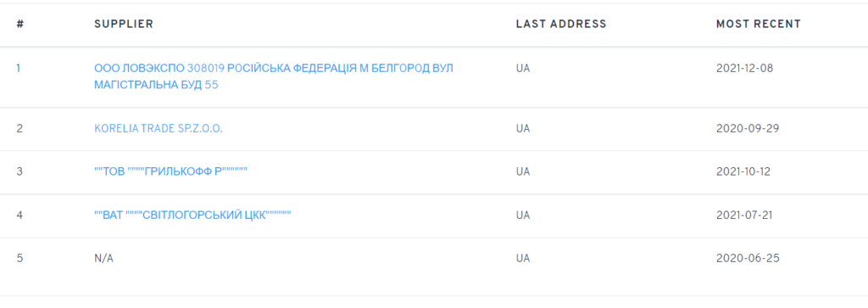Click row number 4 cell
Screen dimensions: 868x308
pyautogui.click(x=19, y=215)
